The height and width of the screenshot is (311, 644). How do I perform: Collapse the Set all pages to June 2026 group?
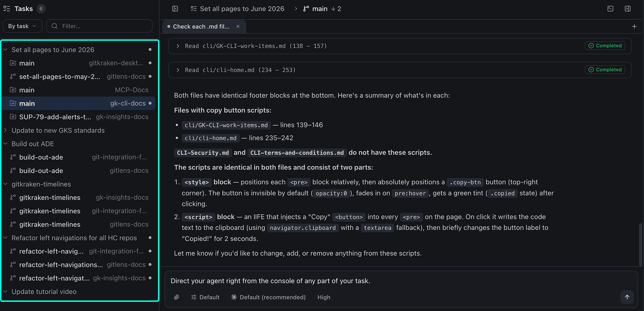coord(6,49)
